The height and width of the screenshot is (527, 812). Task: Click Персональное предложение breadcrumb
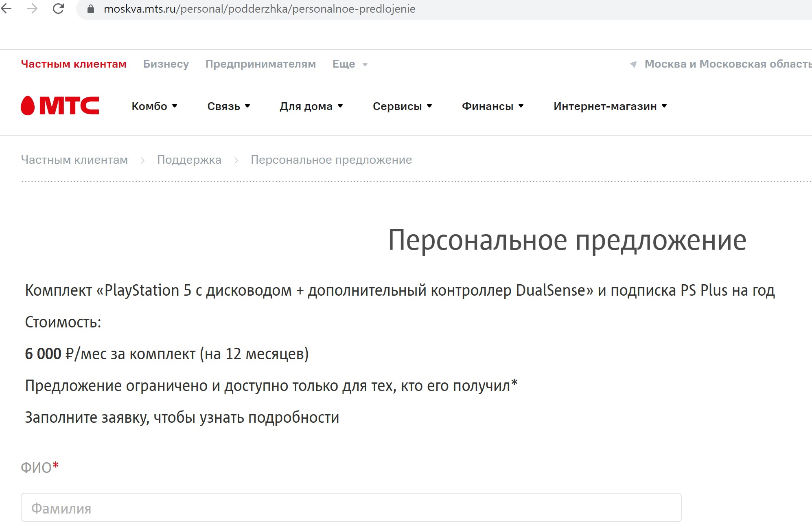(331, 160)
